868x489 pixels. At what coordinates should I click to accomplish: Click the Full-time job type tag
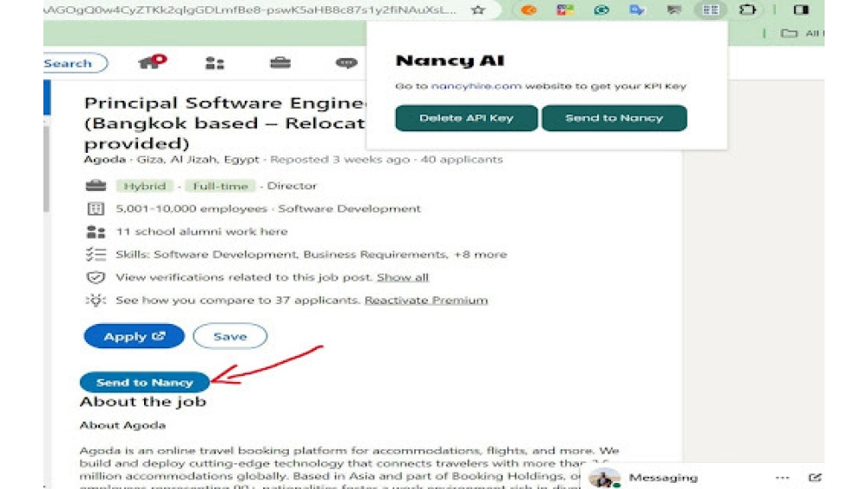(x=220, y=186)
